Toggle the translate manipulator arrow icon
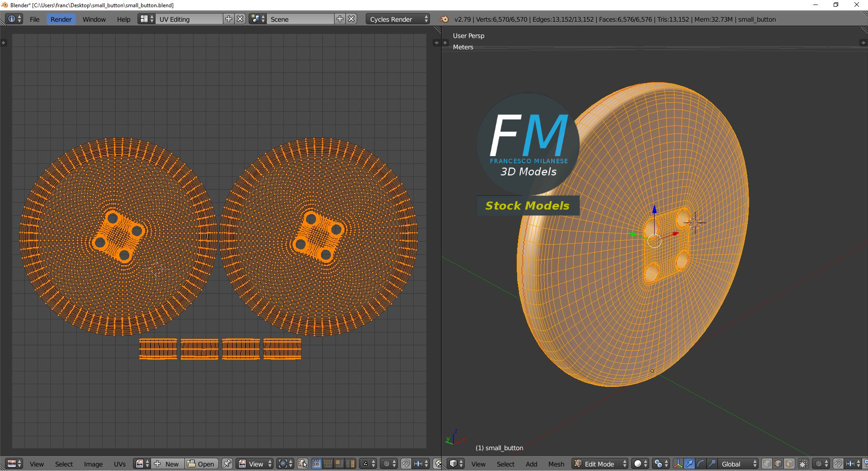Image resolution: width=868 pixels, height=471 pixels. tap(689, 464)
